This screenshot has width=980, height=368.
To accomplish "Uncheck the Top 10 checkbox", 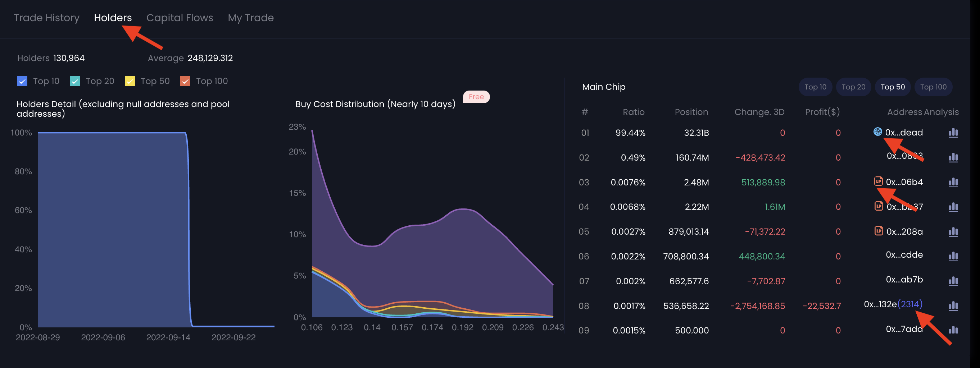I will coord(22,81).
